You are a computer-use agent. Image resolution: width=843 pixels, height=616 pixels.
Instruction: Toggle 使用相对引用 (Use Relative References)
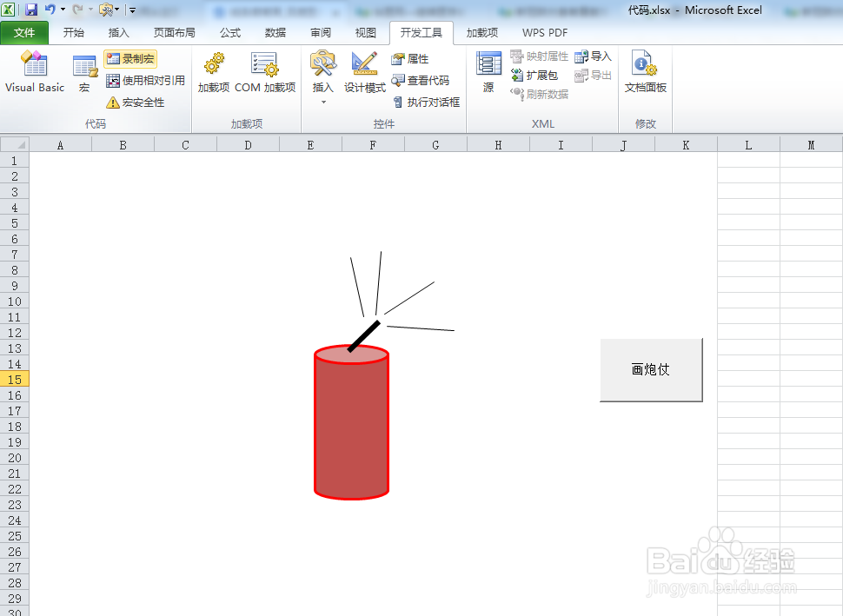click(x=145, y=80)
